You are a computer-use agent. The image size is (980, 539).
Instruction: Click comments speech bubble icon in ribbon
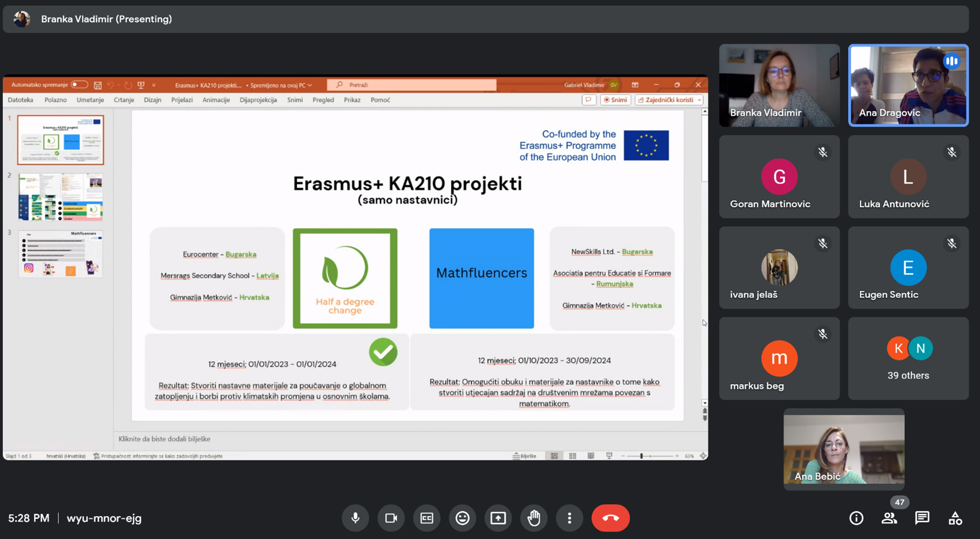coord(588,100)
